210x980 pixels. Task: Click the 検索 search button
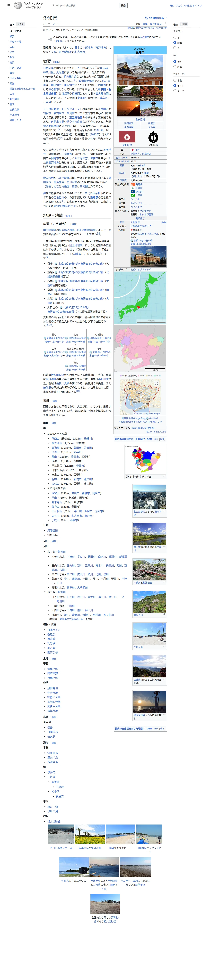point(123,6)
